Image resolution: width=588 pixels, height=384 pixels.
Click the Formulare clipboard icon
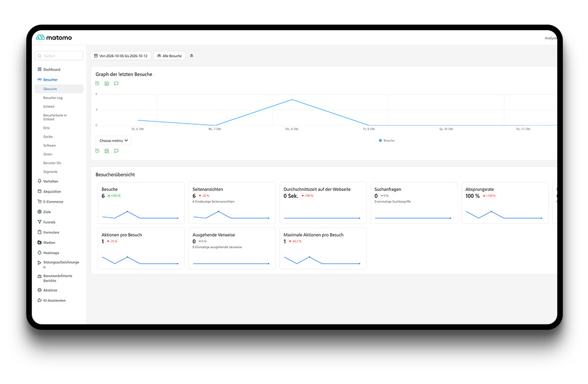(x=39, y=232)
